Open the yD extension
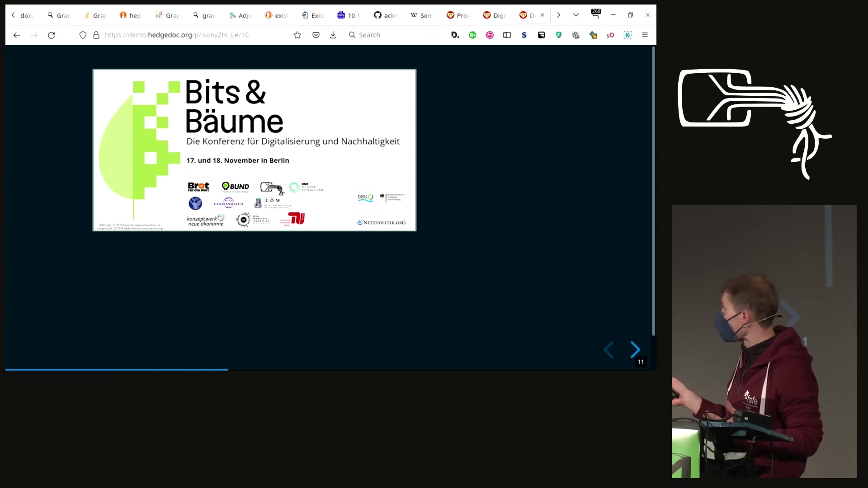This screenshot has height=488, width=868. click(x=610, y=35)
